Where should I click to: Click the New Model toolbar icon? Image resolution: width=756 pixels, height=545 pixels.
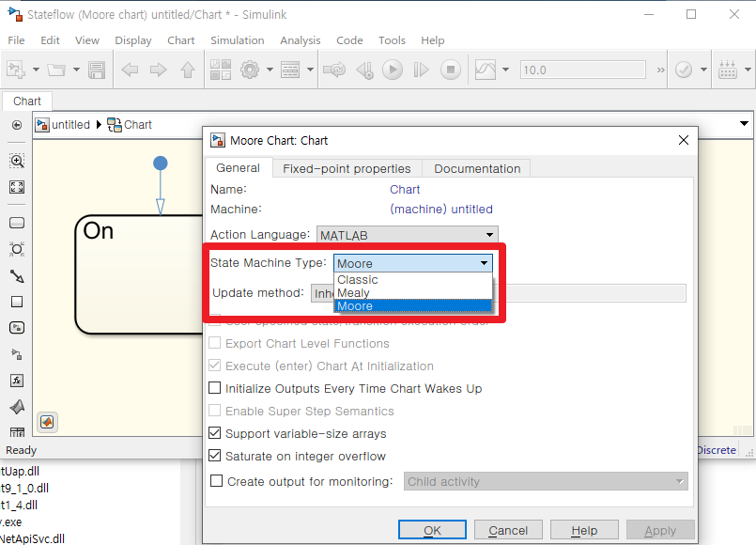15,70
